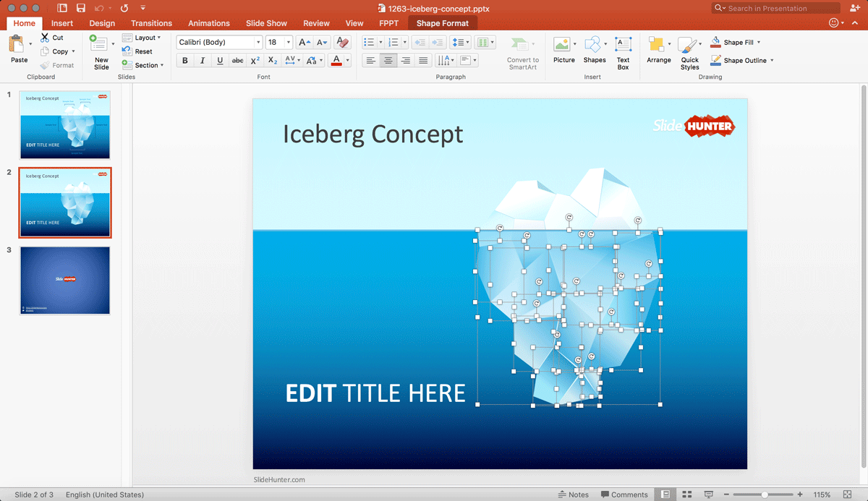Switch to the Shape Format tab
The image size is (868, 501).
[442, 22]
